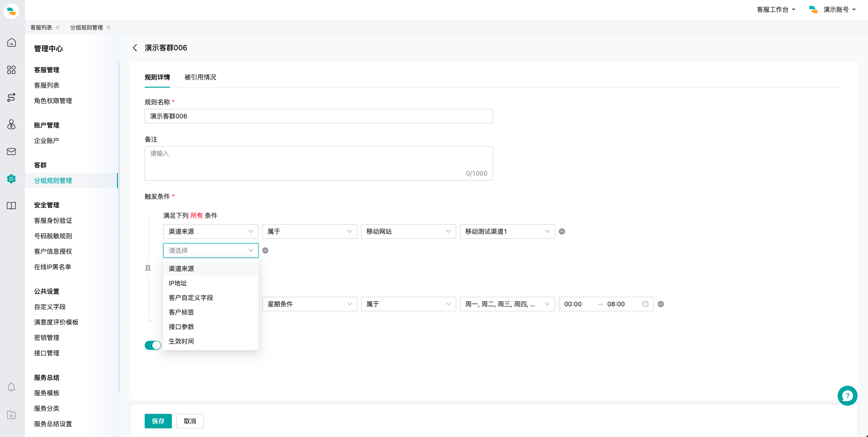Image resolution: width=868 pixels, height=437 pixels.
Task: Toggle the rule enable switch
Action: (153, 345)
